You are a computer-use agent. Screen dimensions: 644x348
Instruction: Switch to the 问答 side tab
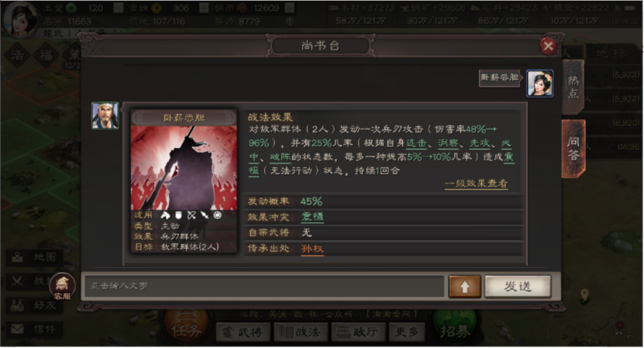pos(573,148)
